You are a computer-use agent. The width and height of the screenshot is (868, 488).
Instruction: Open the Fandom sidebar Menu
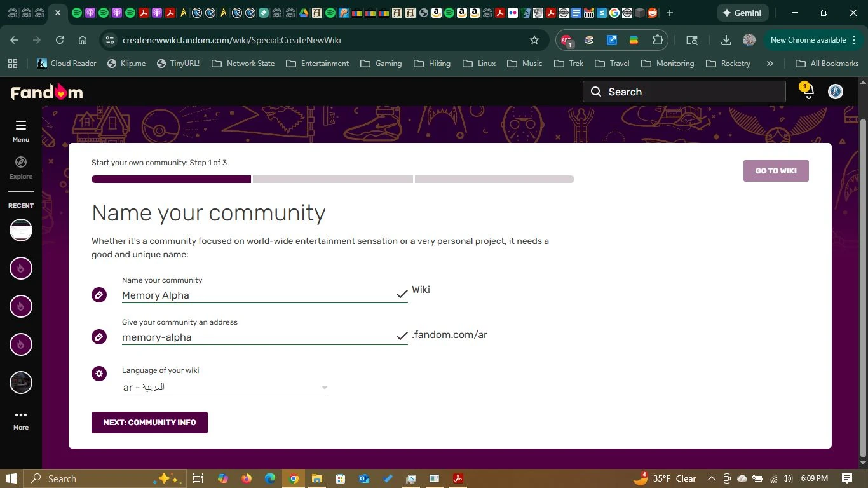[21, 130]
